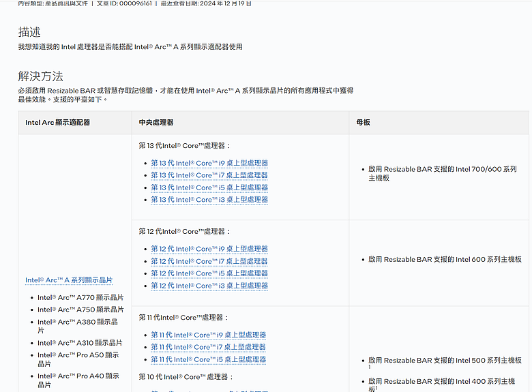Image resolution: width=532 pixels, height=392 pixels.
Task: Click the 第 12 代Intel Core處理器 label
Action: click(185, 232)
